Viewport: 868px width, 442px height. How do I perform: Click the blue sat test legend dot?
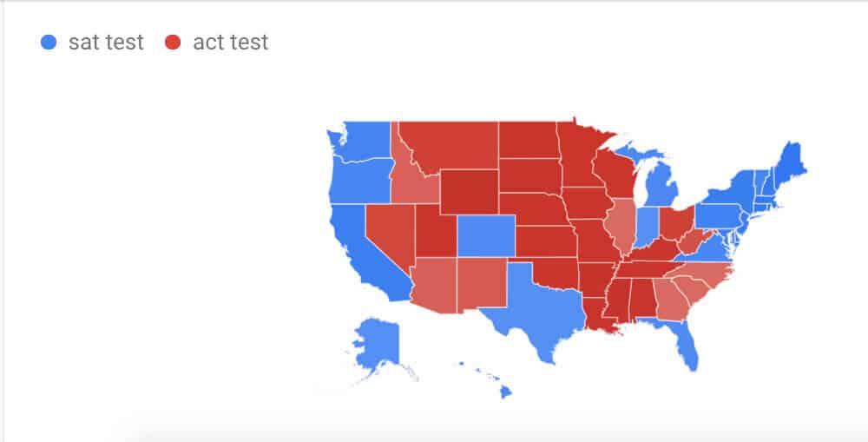49,42
